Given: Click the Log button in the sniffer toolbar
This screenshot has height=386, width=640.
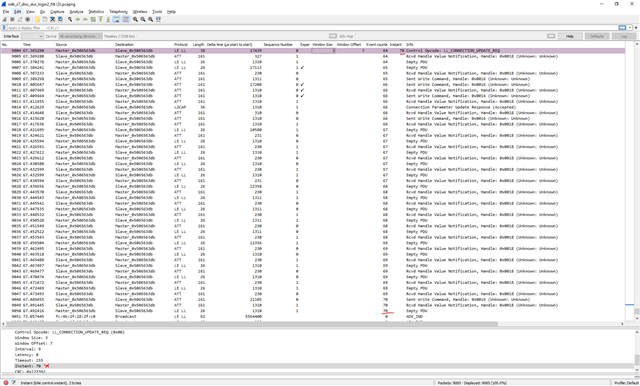Looking at the screenshot, I should 624,36.
